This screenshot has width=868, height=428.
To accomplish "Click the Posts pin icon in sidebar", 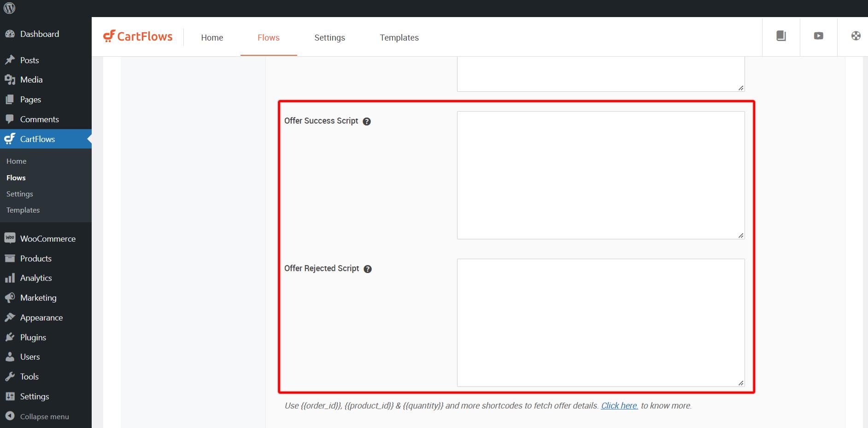I will 10,60.
